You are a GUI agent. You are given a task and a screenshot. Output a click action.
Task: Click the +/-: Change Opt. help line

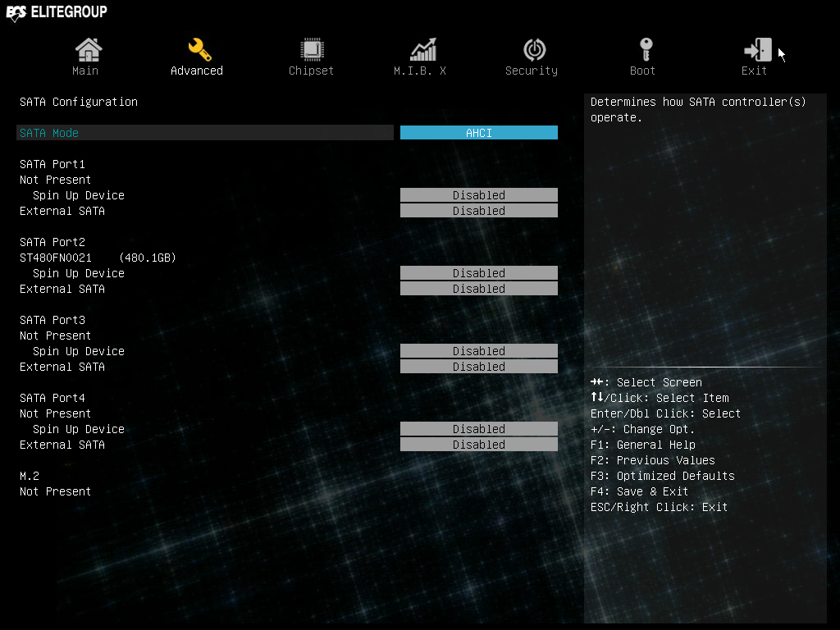pos(643,430)
